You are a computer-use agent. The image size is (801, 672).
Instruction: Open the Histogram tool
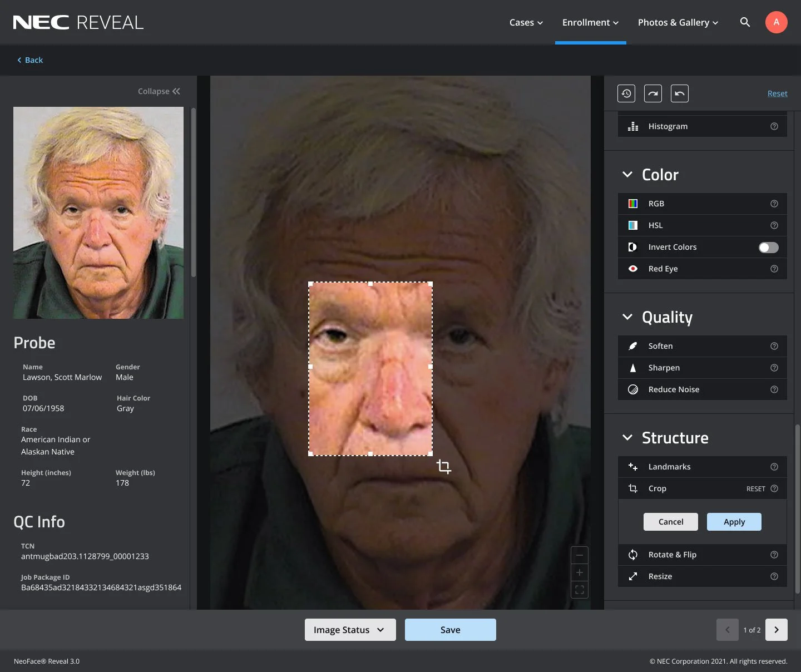pyautogui.click(x=703, y=126)
